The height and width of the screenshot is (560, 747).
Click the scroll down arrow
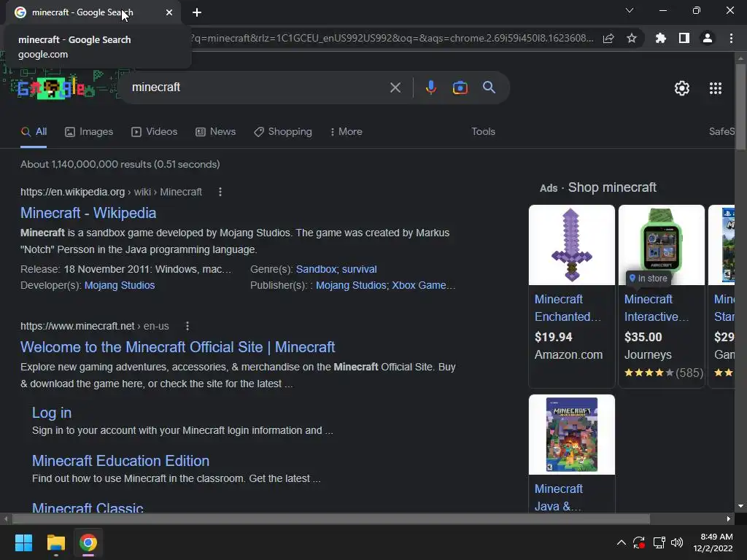click(x=740, y=506)
